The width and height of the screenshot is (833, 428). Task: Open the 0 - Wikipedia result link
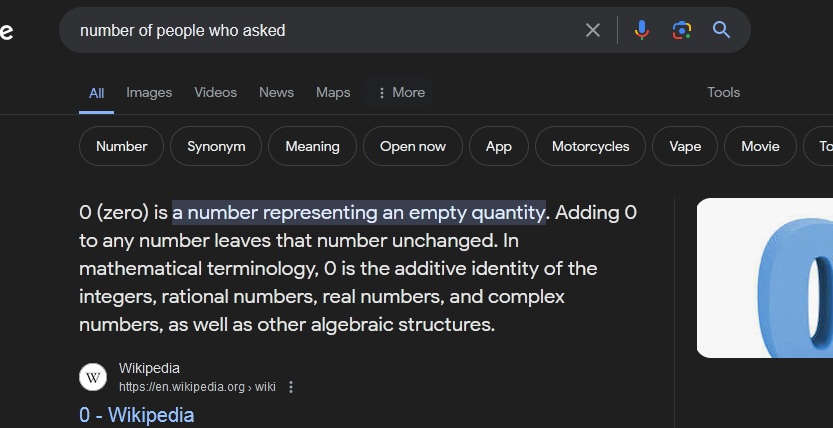click(x=137, y=415)
